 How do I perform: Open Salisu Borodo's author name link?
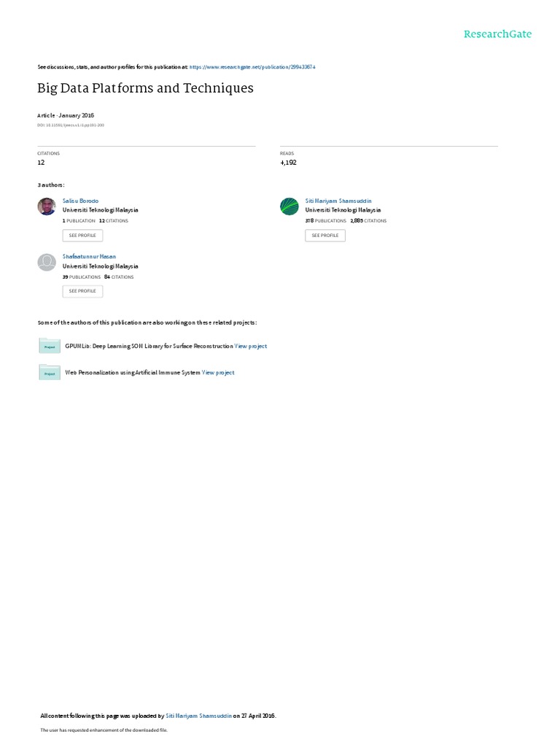coord(80,201)
